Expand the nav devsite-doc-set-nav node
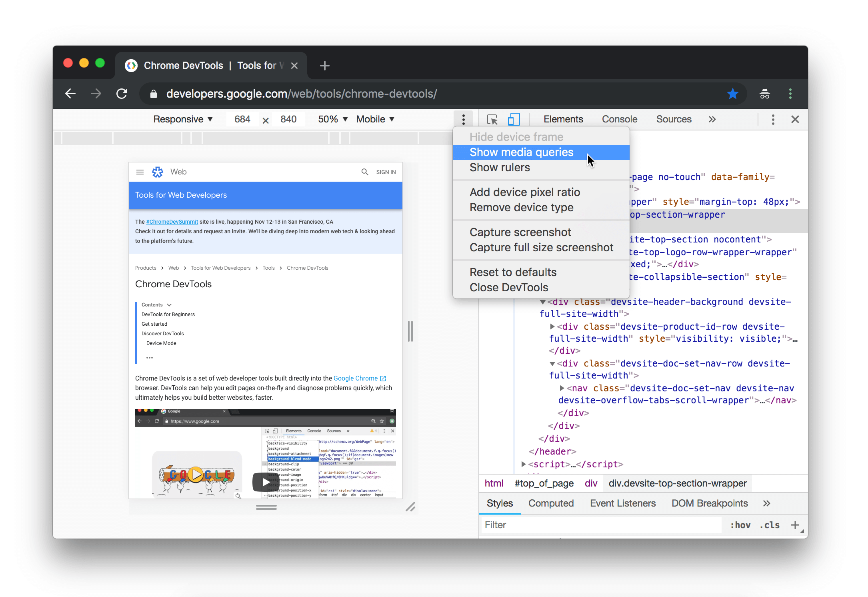This screenshot has width=868, height=597. click(x=562, y=388)
